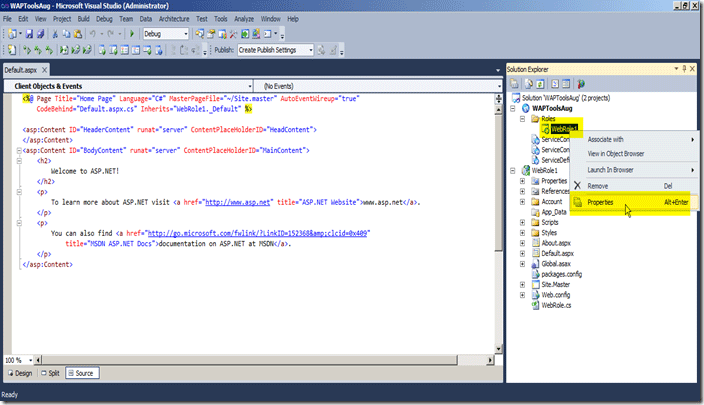Expand the Styles folder node
The width and height of the screenshot is (704, 405).
pyautogui.click(x=522, y=233)
